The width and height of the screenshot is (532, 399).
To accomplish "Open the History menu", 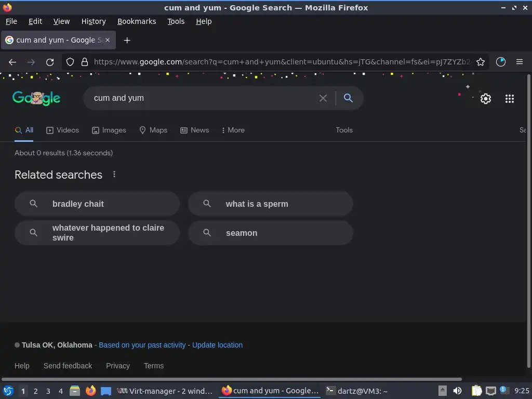I will (94, 21).
